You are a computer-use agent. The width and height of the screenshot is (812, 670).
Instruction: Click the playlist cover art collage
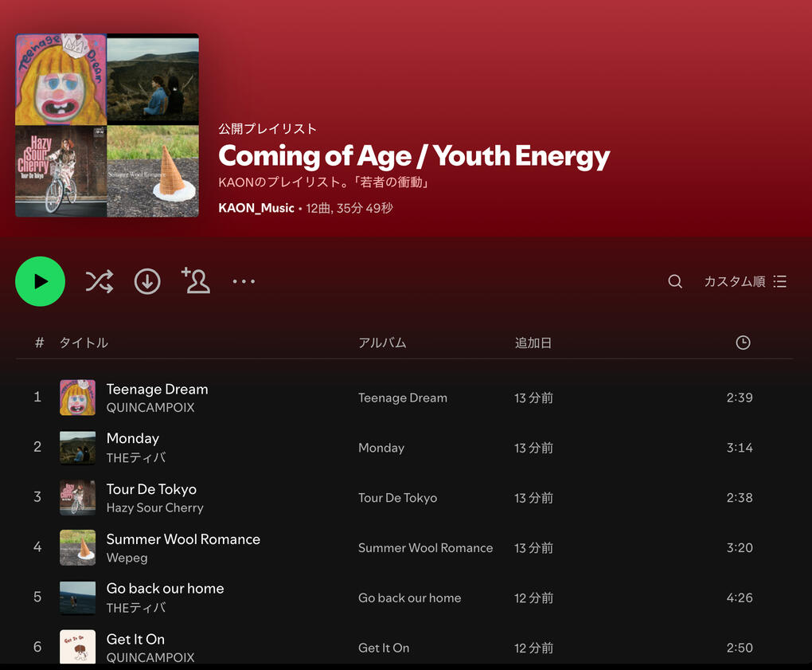pos(107,125)
